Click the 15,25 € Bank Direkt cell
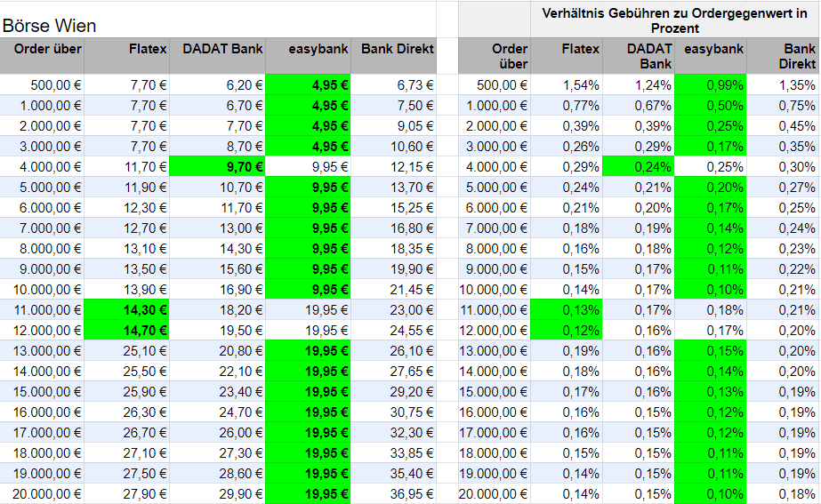821x504 pixels. click(x=393, y=207)
